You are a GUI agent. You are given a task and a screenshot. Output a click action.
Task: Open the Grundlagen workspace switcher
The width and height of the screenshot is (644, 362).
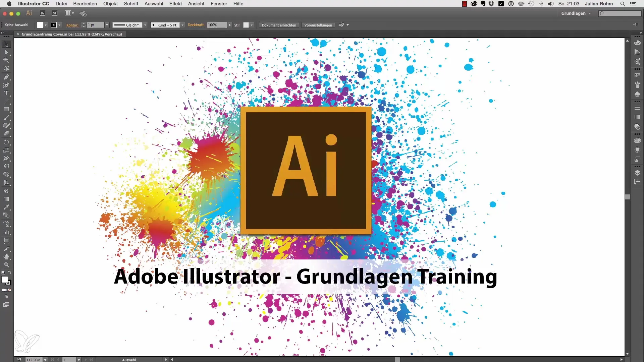[576, 13]
